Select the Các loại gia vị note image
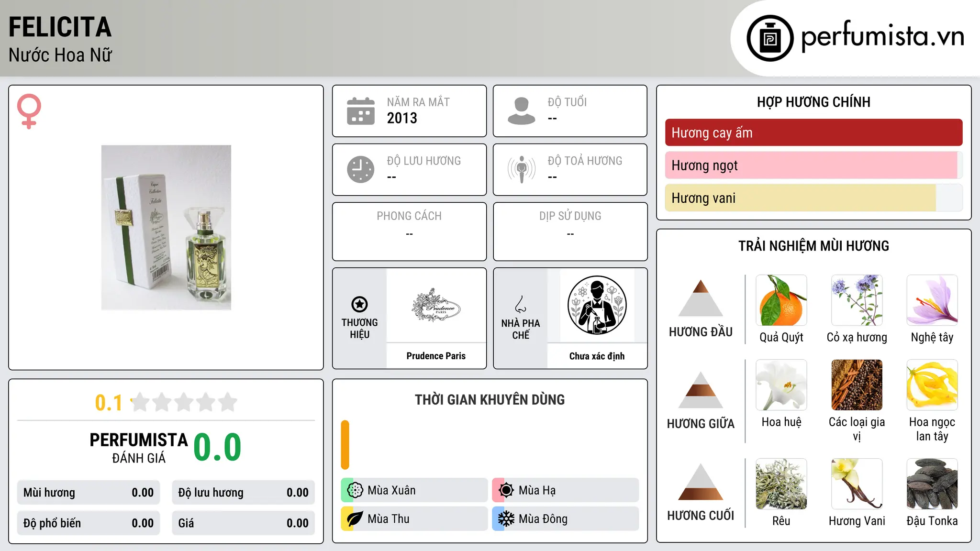 pyautogui.click(x=857, y=385)
